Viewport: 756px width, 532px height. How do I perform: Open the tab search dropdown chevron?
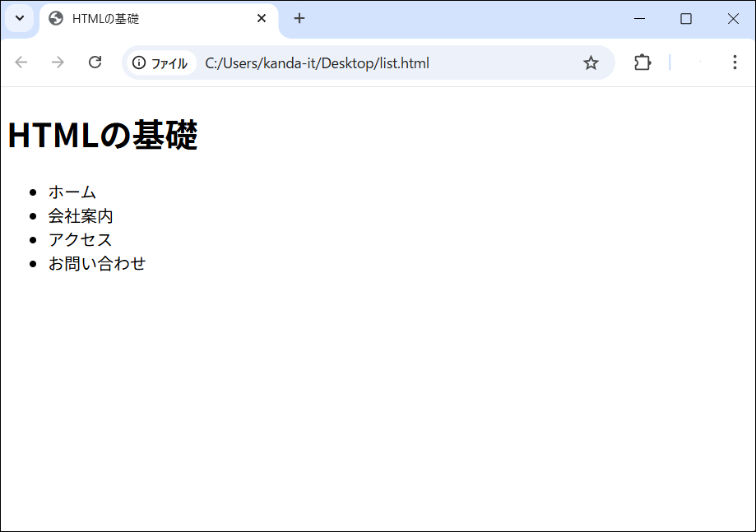click(x=20, y=19)
